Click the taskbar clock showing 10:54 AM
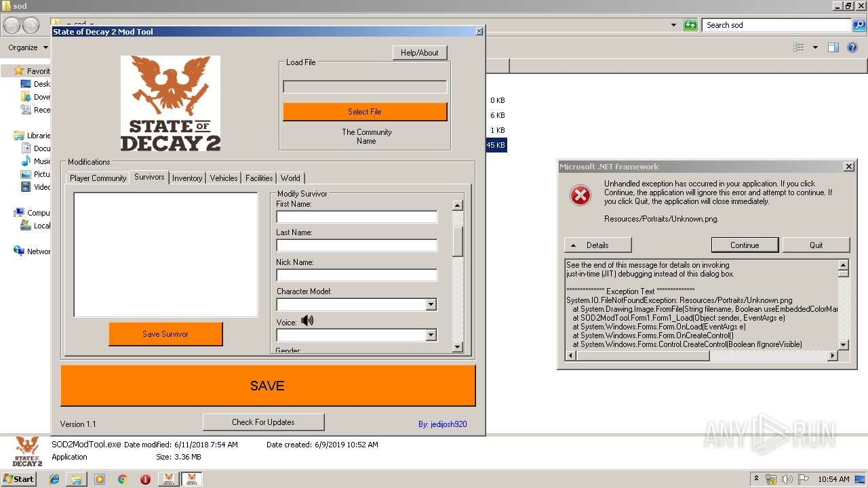 coord(833,479)
